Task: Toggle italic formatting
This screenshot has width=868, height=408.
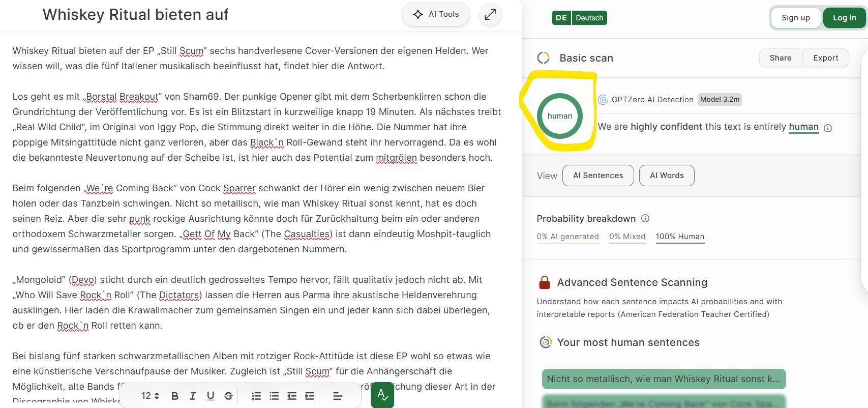Action: pyautogui.click(x=193, y=396)
